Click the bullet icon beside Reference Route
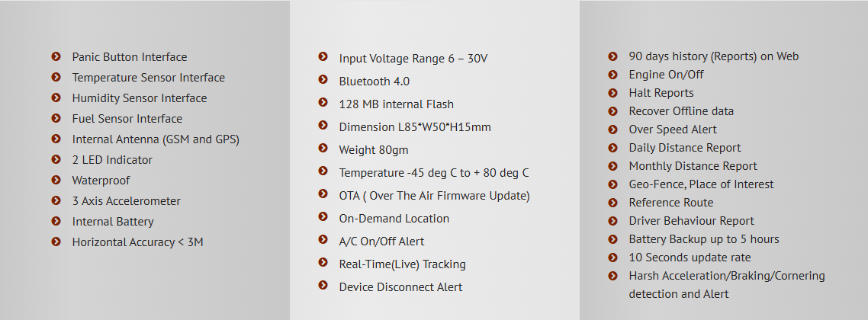 pyautogui.click(x=612, y=203)
